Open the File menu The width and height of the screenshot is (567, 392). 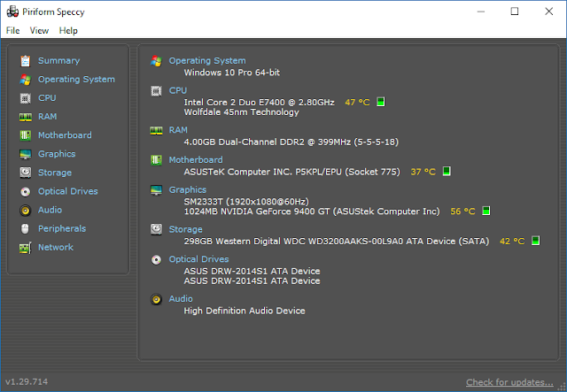[x=13, y=31]
